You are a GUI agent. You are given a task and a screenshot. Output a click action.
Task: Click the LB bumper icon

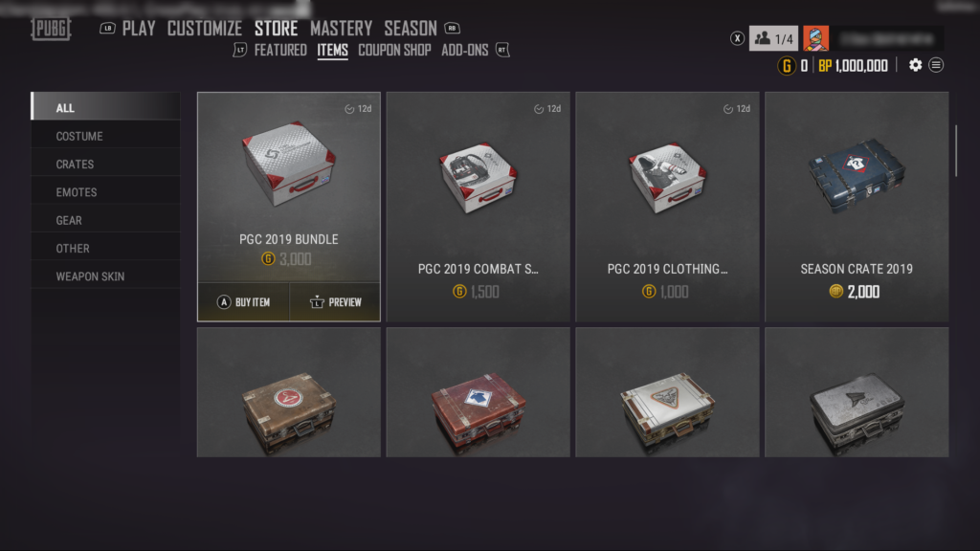tap(107, 29)
